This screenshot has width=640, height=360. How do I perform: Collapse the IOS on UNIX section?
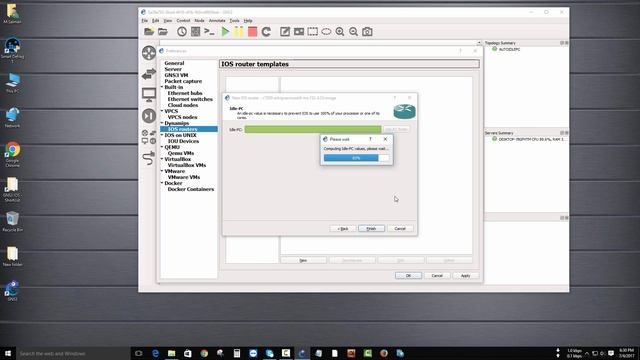click(x=162, y=135)
